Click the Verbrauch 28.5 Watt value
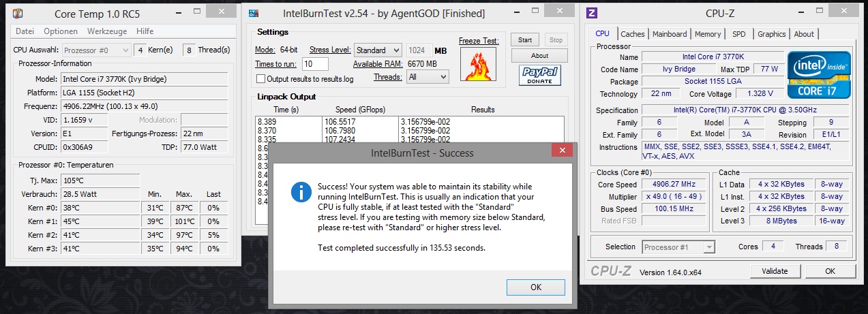The width and height of the screenshot is (868, 314). click(x=100, y=193)
